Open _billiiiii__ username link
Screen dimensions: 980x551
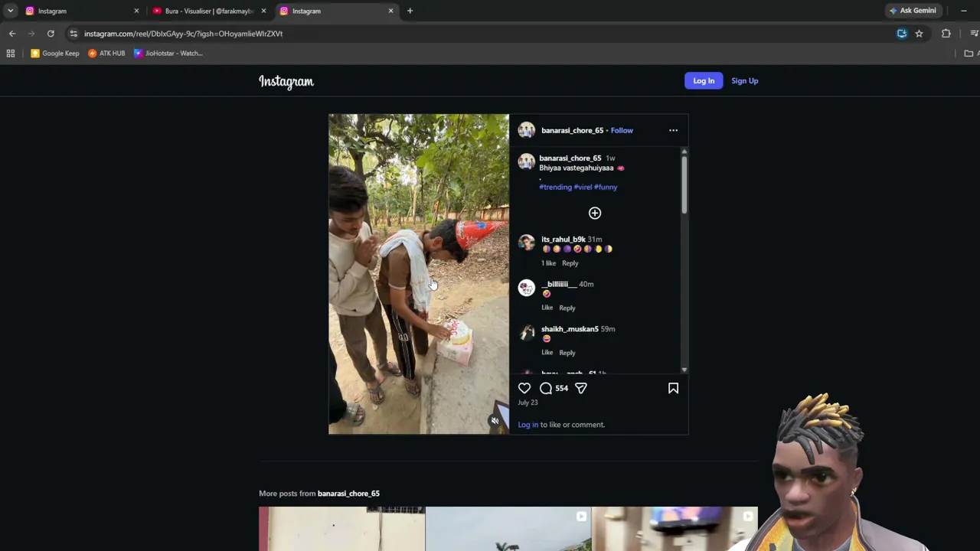[x=558, y=284]
